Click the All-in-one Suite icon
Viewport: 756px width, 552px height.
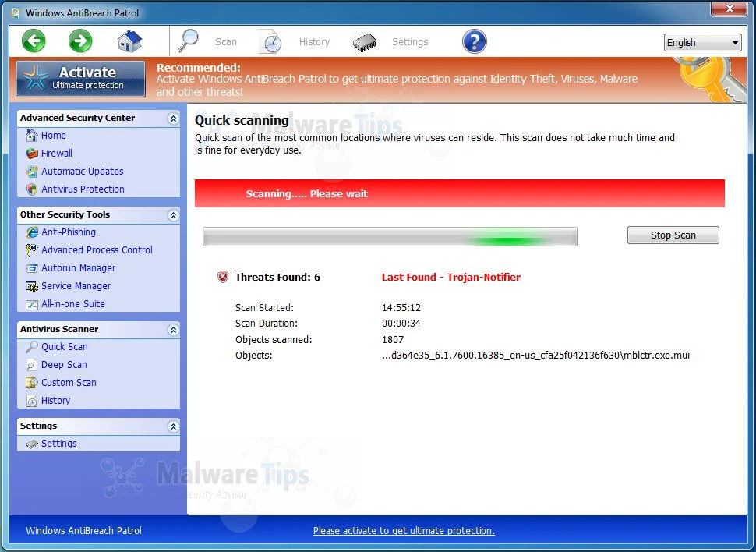(32, 304)
